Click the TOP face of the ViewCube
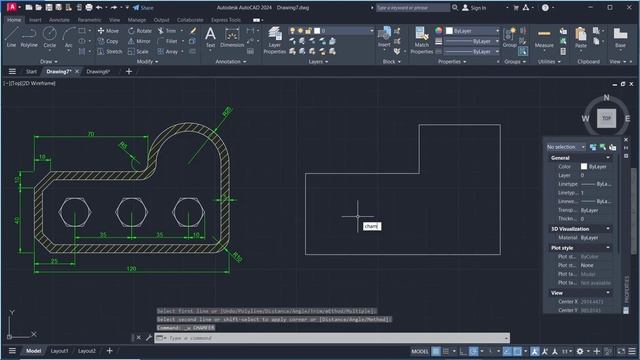 (607, 118)
